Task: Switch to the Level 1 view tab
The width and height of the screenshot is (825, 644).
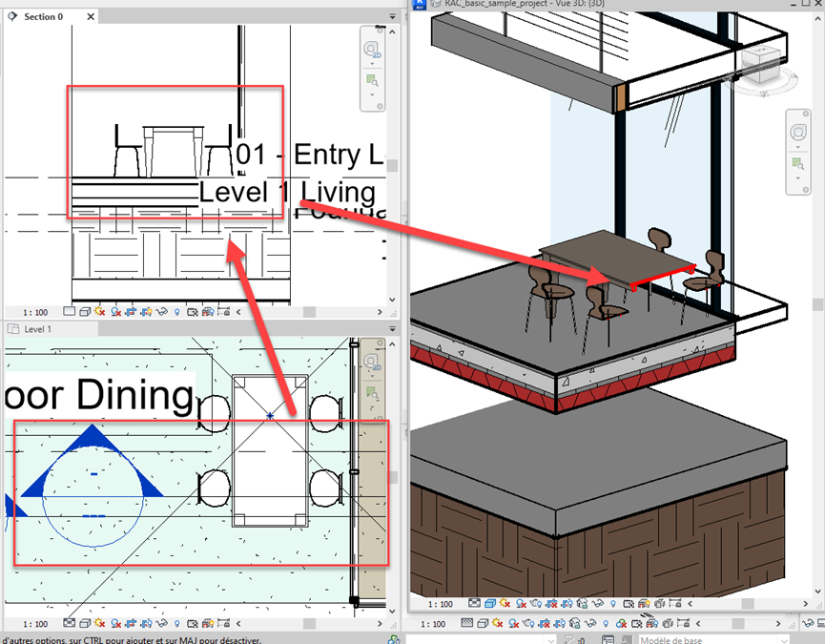Action: point(37,328)
